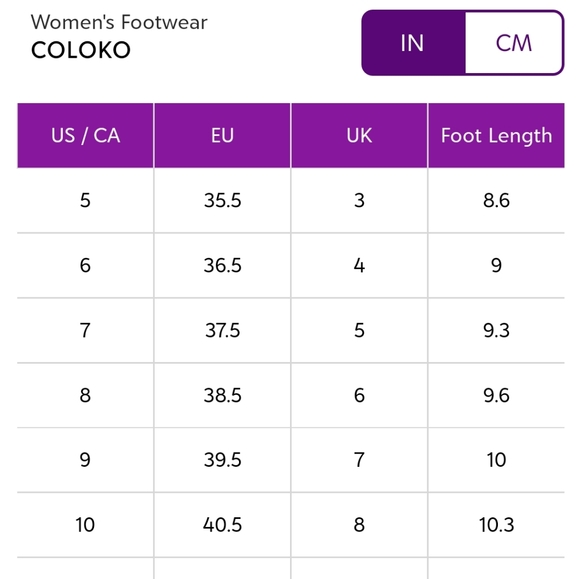Select UK size 7 cell

pos(359,460)
